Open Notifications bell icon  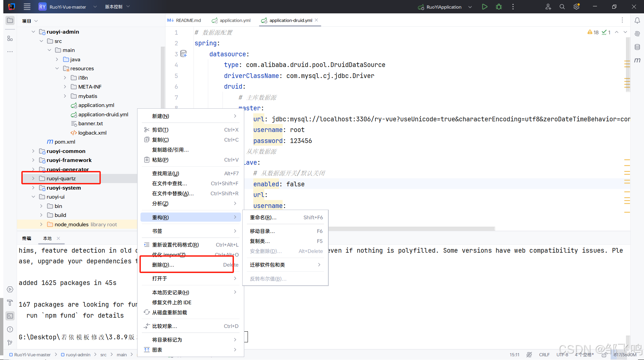pos(637,20)
